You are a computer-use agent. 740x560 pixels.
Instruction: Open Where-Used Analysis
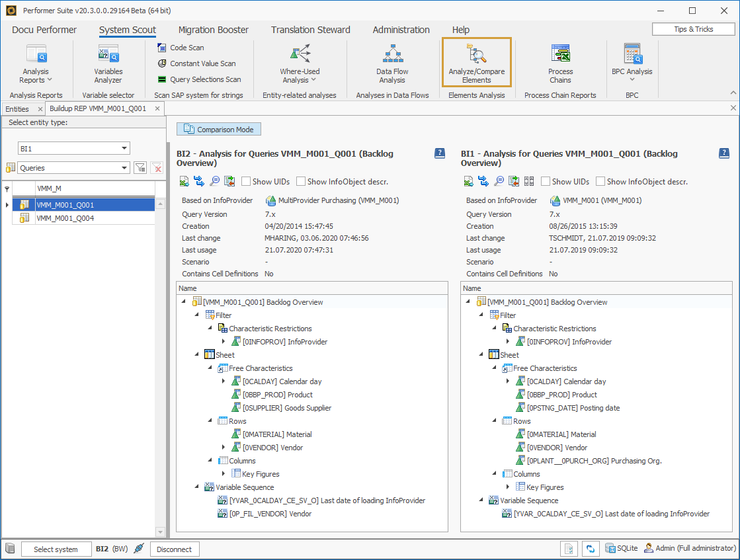coord(299,63)
